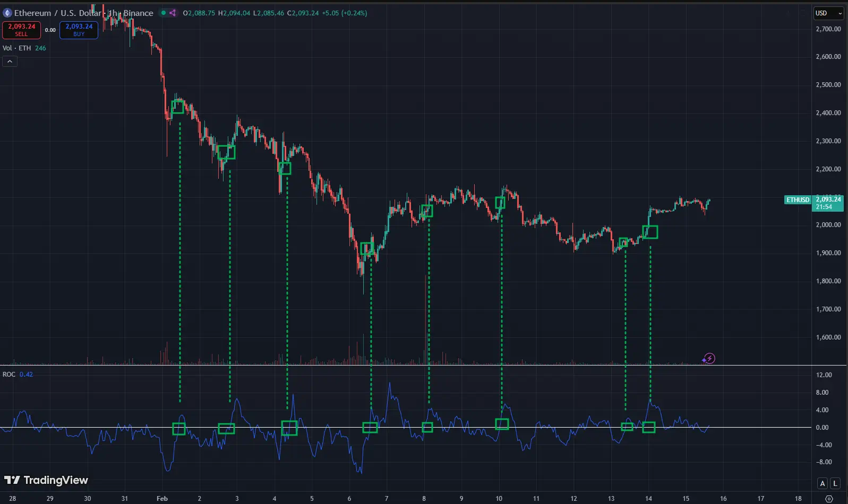Toggle auto scale with the A button
The height and width of the screenshot is (504, 848).
[x=823, y=483]
